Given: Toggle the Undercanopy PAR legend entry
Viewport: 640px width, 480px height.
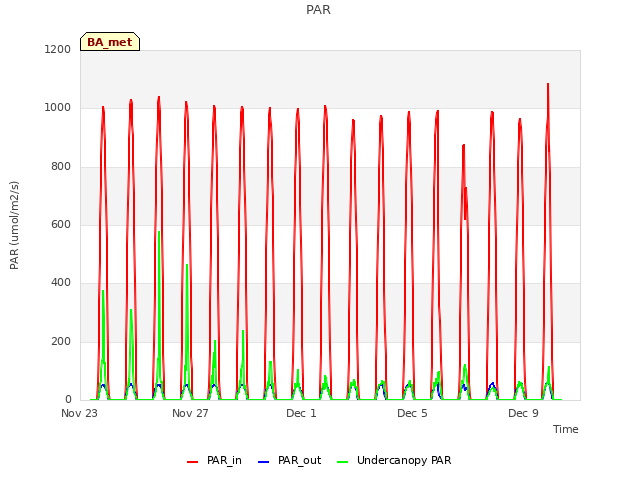Looking at the screenshot, I should [394, 460].
